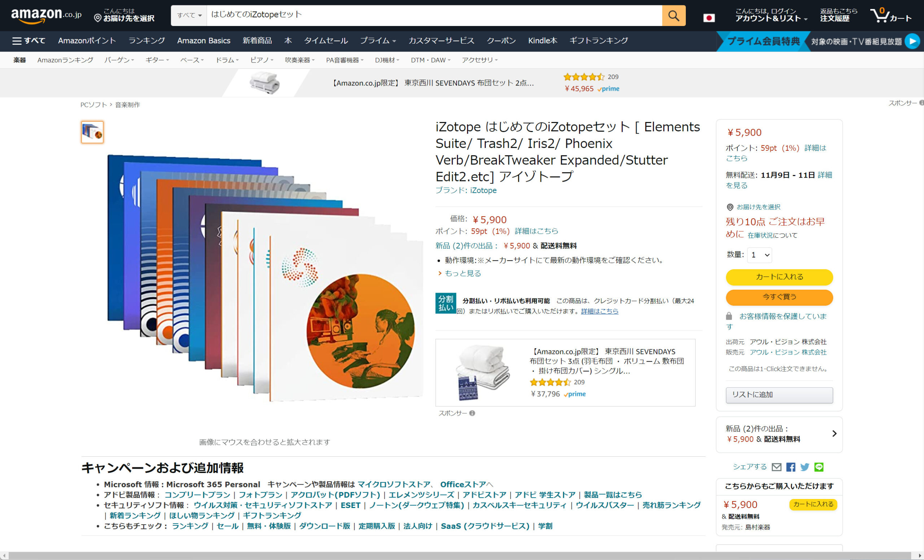
Task: Open マイクロソフトストア link
Action: (x=394, y=484)
